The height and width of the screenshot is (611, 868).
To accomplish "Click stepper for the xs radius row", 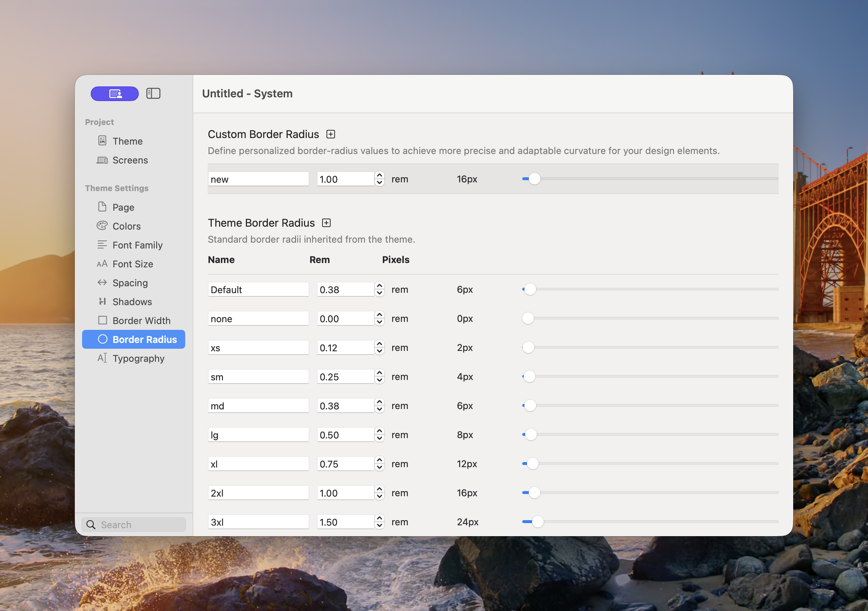I will [380, 348].
